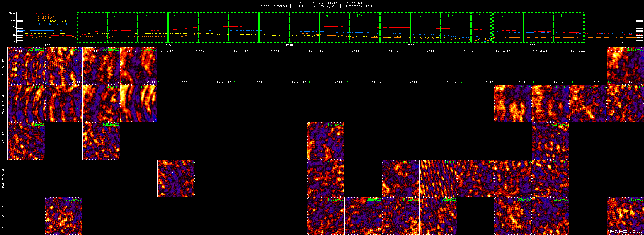This screenshot has height=235, width=644.
Task: Open the 25.0-50.0 keV image at 17:33:00
Action: [x=476, y=178]
